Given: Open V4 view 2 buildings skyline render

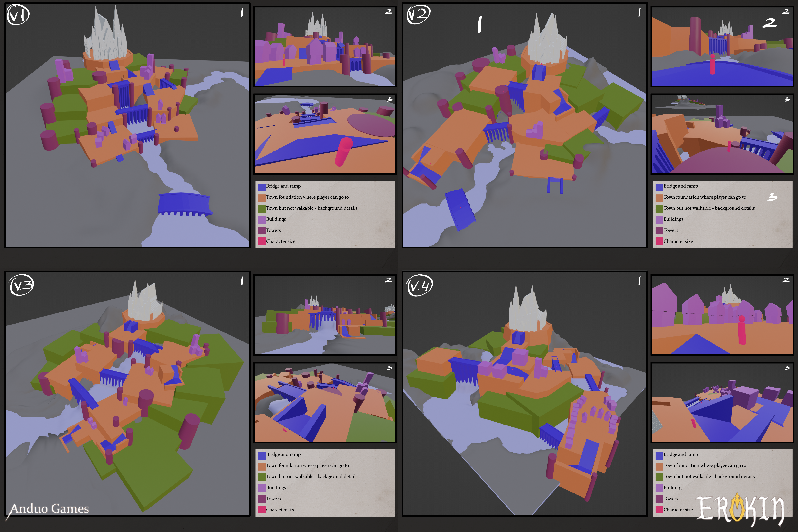Looking at the screenshot, I should pos(722,315).
